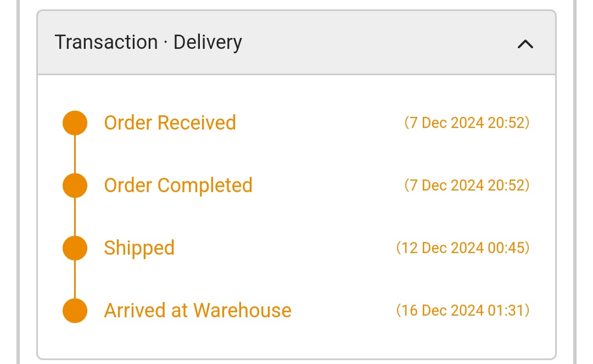593x364 pixels.
Task: Click timeline line between Shipped and Arrived
Action: click(x=75, y=279)
